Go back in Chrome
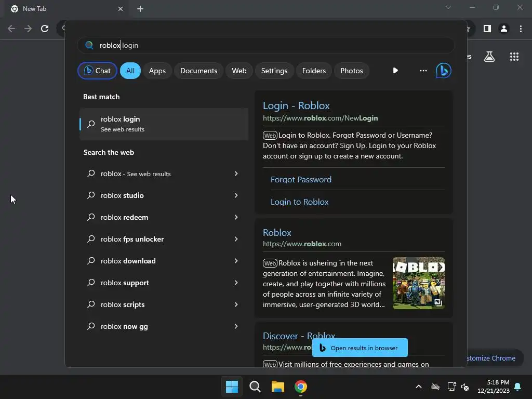The image size is (532, 399). [11, 29]
